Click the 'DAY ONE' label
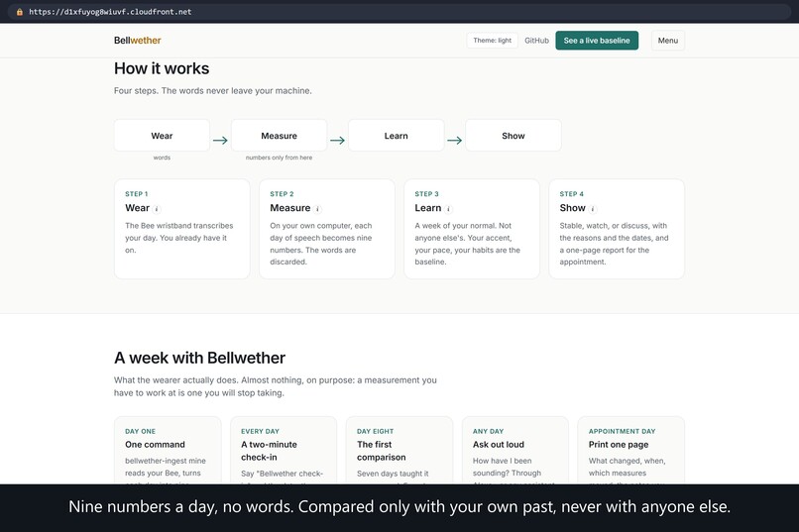Image resolution: width=799 pixels, height=532 pixels. (x=140, y=431)
